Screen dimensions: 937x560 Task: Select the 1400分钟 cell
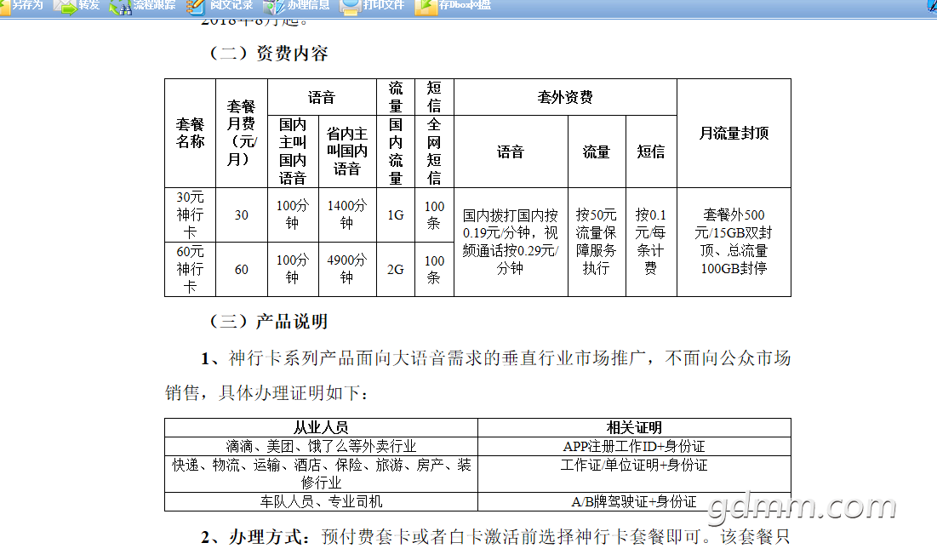click(347, 215)
